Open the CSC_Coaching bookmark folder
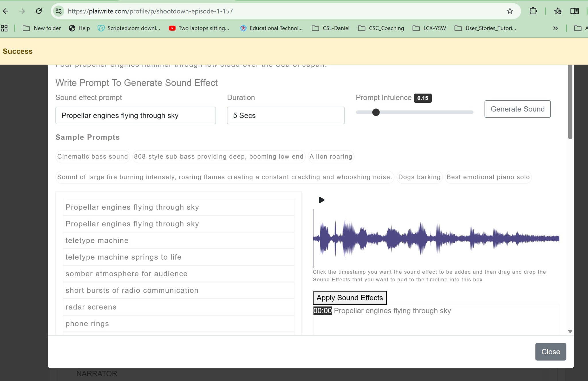The image size is (588, 381). coord(381,28)
